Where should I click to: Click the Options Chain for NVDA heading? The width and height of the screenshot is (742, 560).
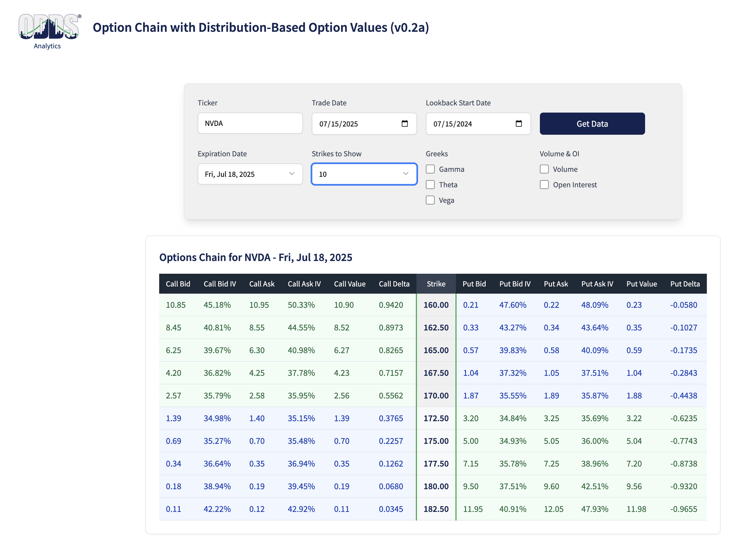[x=256, y=257]
